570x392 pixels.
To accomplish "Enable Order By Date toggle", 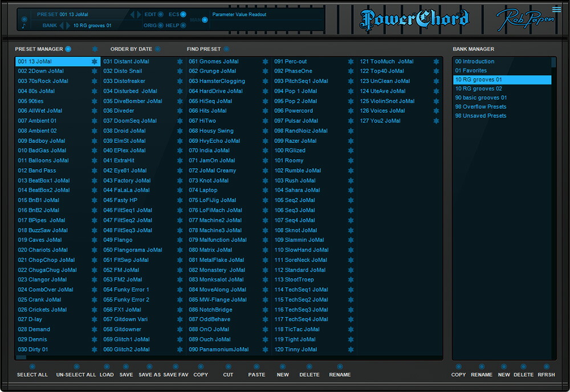I will (x=157, y=49).
